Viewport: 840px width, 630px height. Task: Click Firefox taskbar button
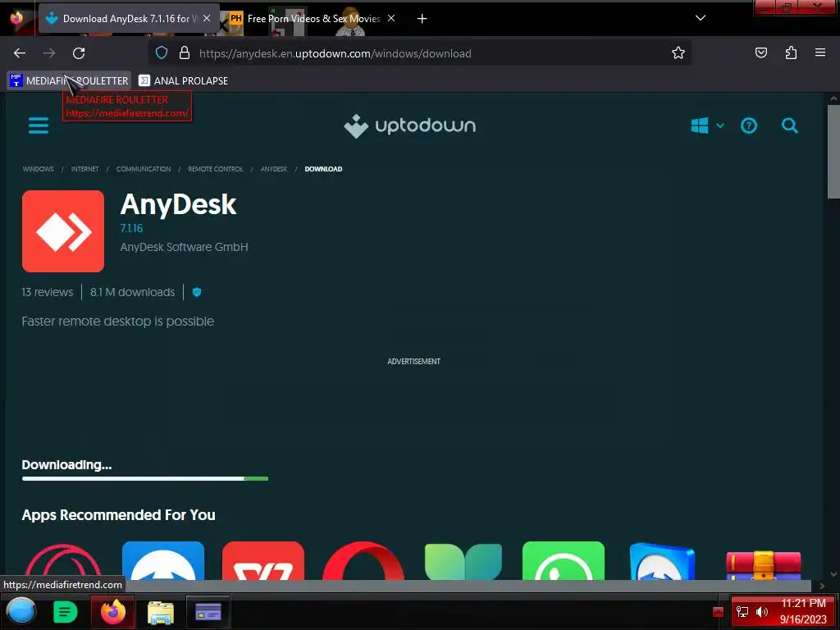[x=112, y=611]
